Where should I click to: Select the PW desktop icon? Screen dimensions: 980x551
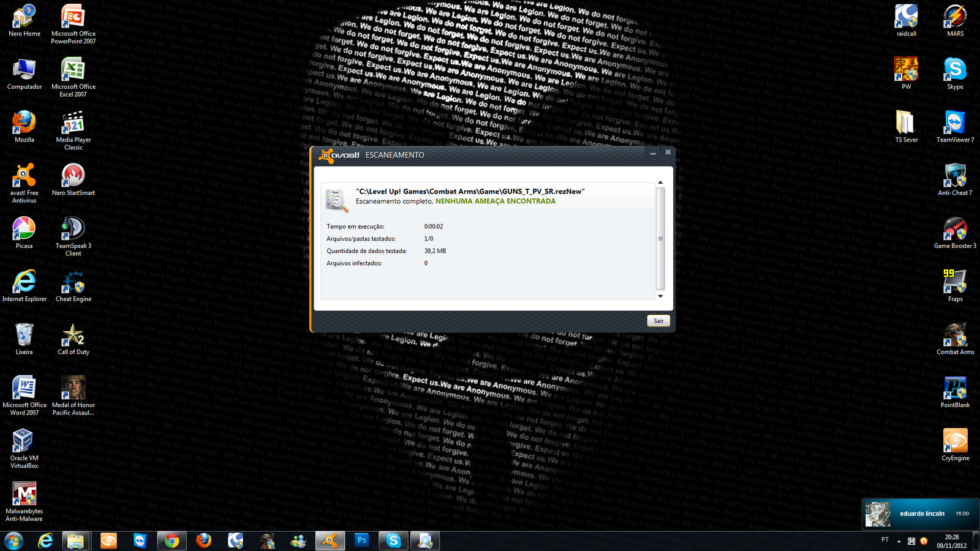tap(907, 73)
